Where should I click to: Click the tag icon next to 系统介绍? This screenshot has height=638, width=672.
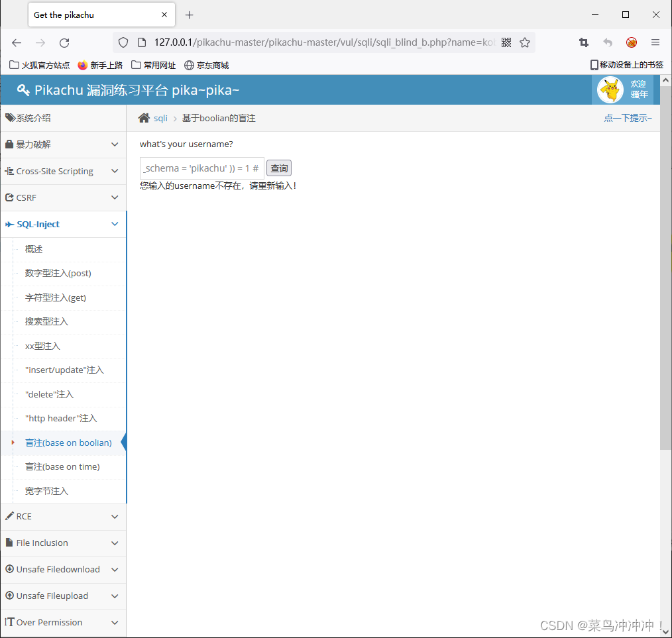point(11,118)
